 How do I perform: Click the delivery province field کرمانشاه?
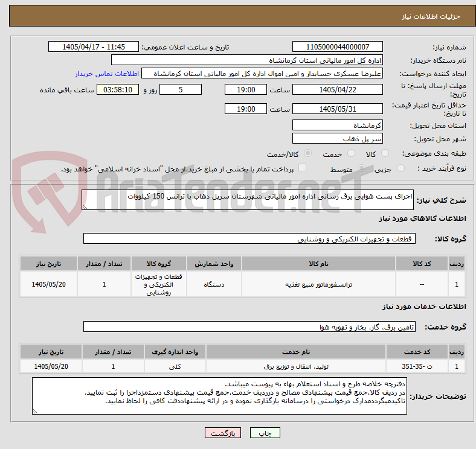point(337,125)
